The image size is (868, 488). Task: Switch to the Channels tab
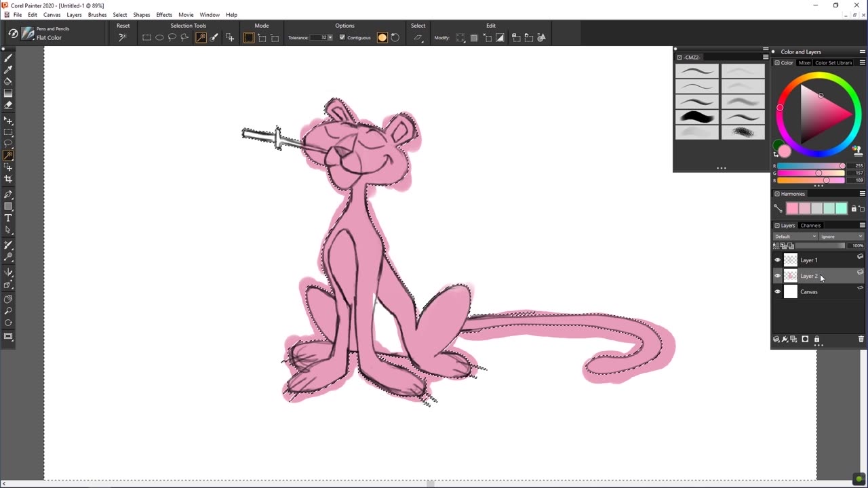click(x=810, y=225)
